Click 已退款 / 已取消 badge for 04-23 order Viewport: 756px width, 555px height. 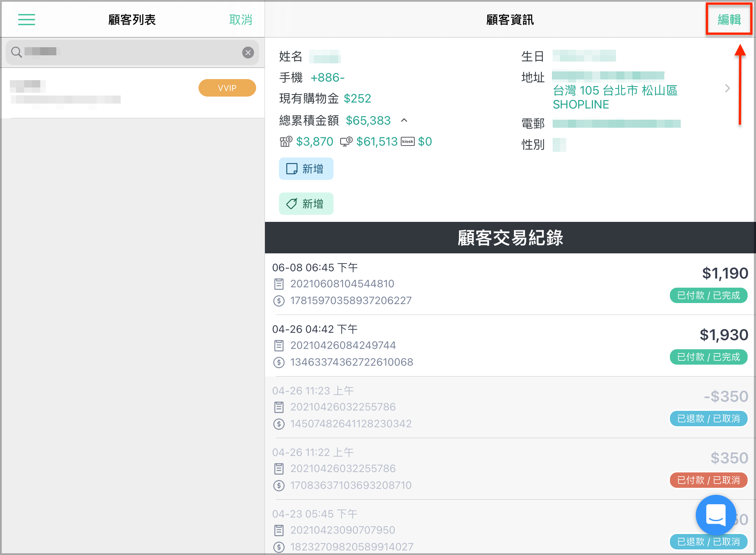(x=709, y=542)
